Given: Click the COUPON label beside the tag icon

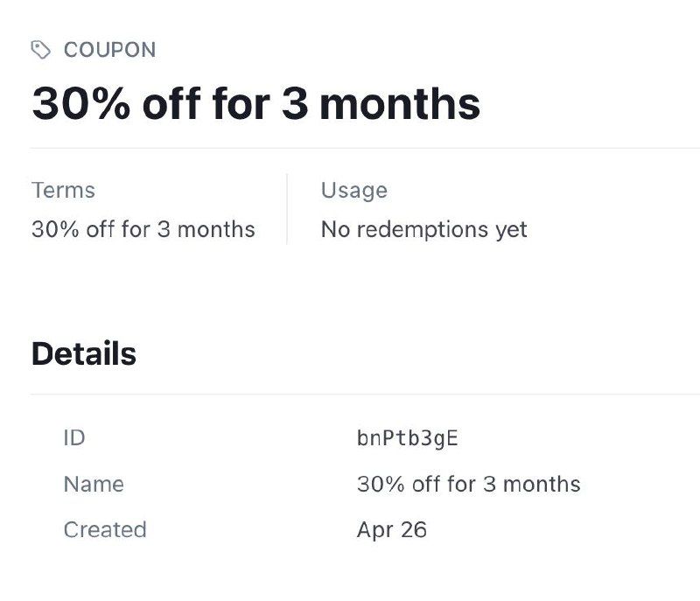Looking at the screenshot, I should click(x=109, y=50).
